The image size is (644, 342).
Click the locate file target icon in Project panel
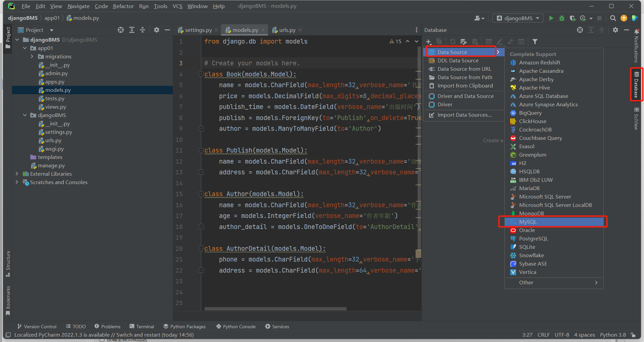[x=121, y=30]
